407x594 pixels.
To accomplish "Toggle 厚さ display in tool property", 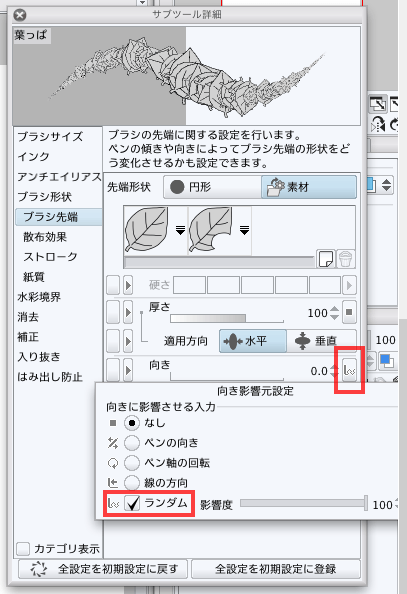I will 113,313.
